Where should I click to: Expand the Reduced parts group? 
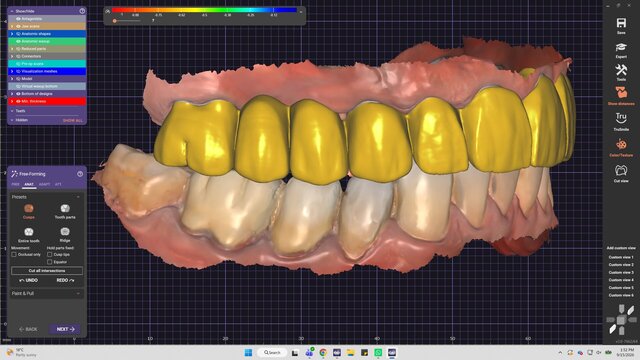[x=12, y=49]
